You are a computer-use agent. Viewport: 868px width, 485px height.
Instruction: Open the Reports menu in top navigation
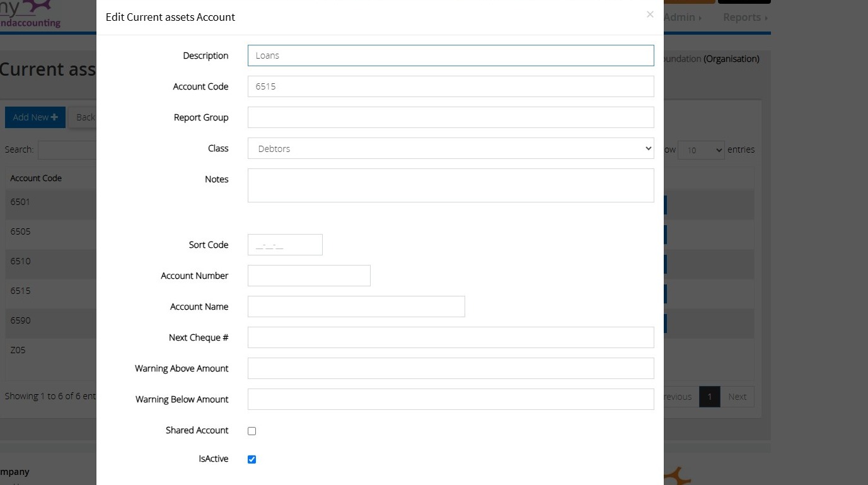746,18
